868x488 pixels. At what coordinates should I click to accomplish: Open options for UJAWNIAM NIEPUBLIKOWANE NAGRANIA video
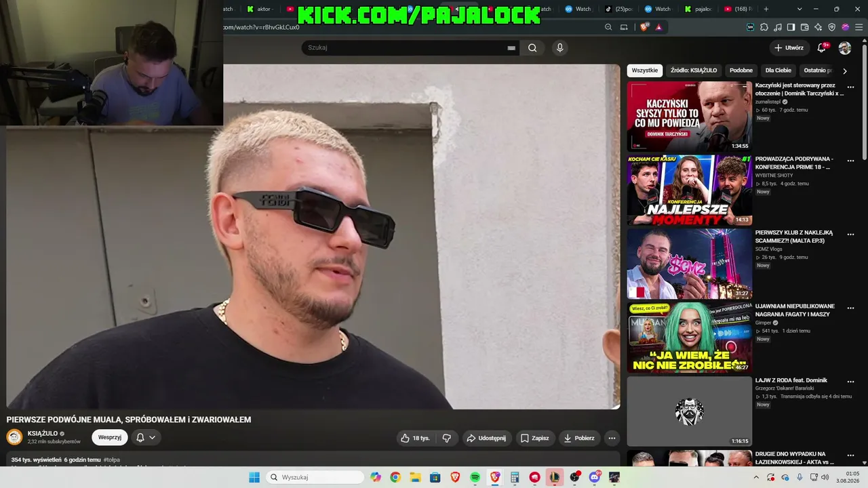[850, 308]
